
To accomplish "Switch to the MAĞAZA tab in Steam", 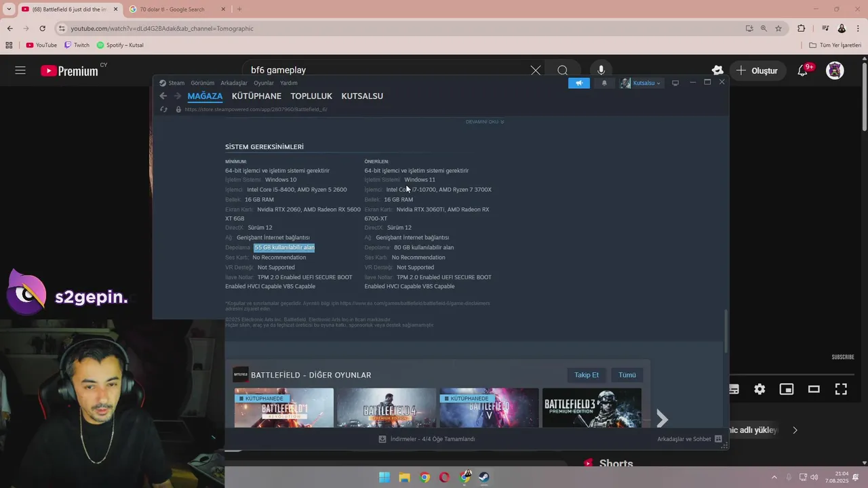I will (x=205, y=96).
